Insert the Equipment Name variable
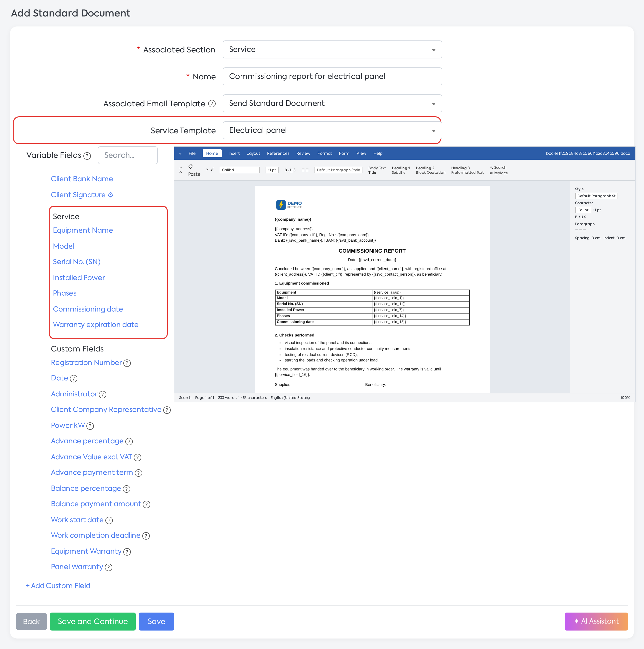Screen dimensions: 644x649 [x=83, y=230]
